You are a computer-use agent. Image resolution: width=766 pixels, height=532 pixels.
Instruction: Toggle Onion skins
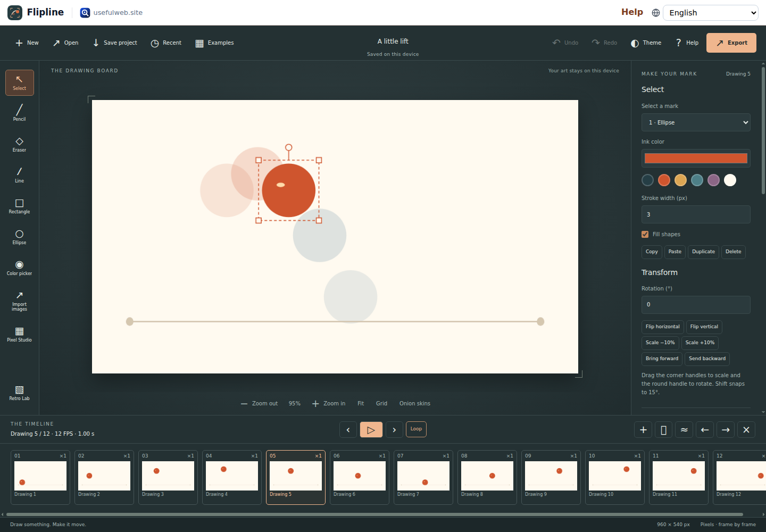(415, 404)
